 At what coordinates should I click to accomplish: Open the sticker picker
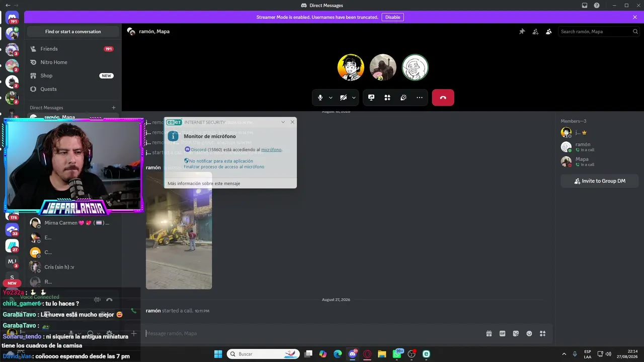[x=516, y=333]
